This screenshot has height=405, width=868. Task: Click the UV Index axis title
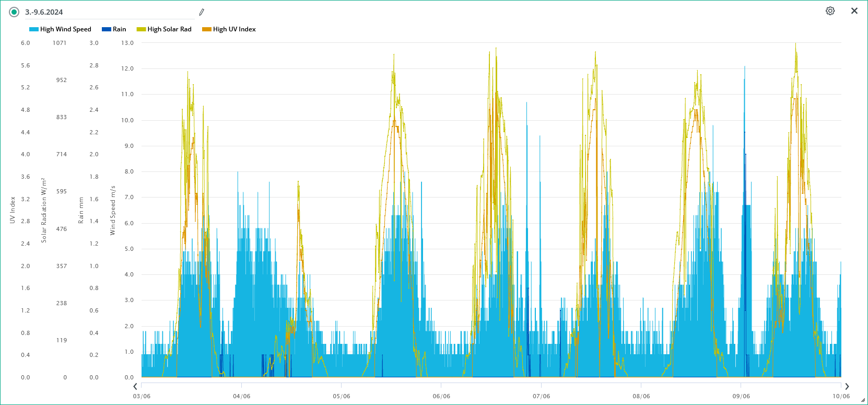13,210
